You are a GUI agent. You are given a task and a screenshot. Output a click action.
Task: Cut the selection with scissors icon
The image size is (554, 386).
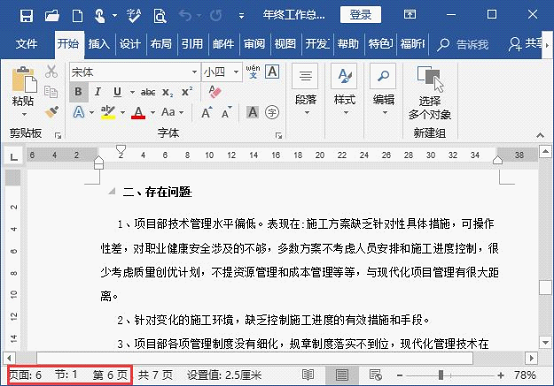(x=51, y=72)
